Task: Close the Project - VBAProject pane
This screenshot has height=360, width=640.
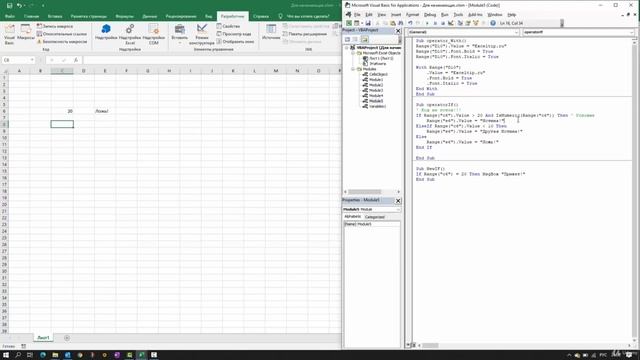Action: tap(398, 31)
